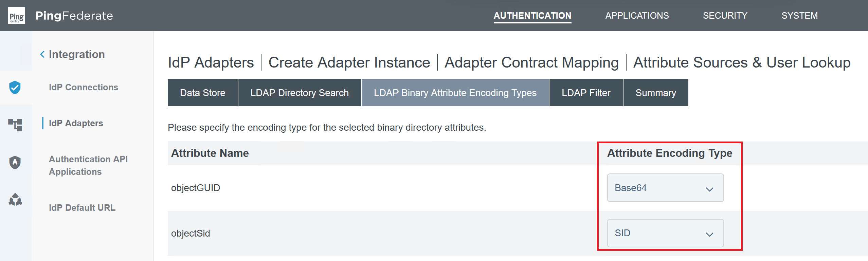Switch to the LDAP Directory Search tab
Image resolution: width=868 pixels, height=261 pixels.
coord(300,93)
